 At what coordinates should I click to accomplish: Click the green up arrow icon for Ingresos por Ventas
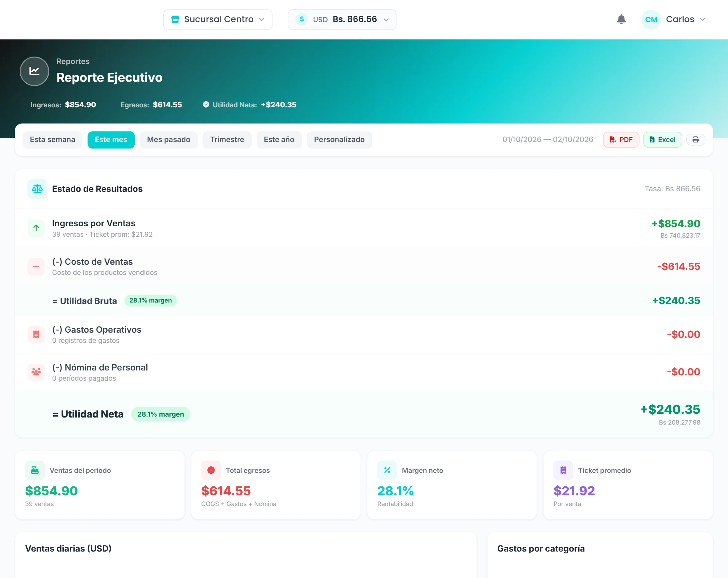click(x=36, y=228)
